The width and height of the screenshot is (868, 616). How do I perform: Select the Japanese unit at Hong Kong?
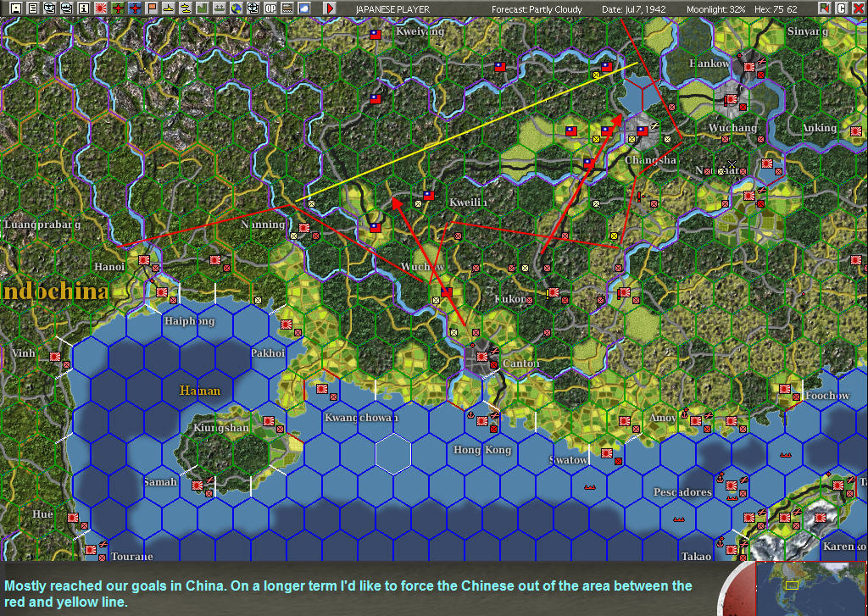[x=482, y=420]
